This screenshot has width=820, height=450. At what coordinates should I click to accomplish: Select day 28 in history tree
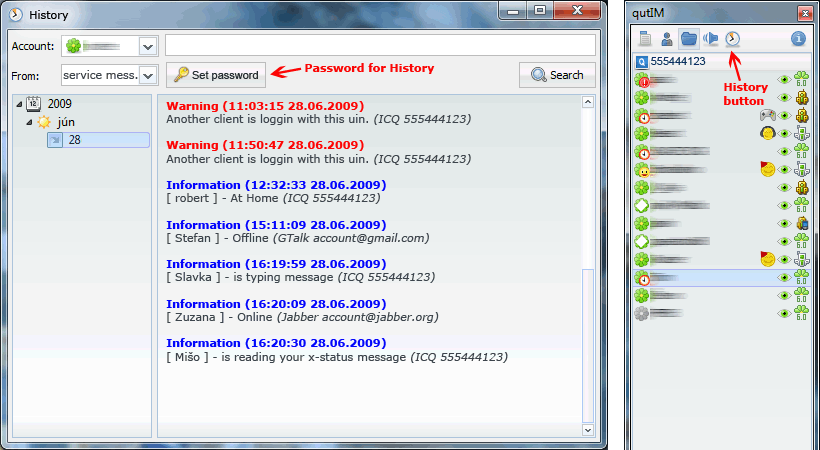(74, 140)
